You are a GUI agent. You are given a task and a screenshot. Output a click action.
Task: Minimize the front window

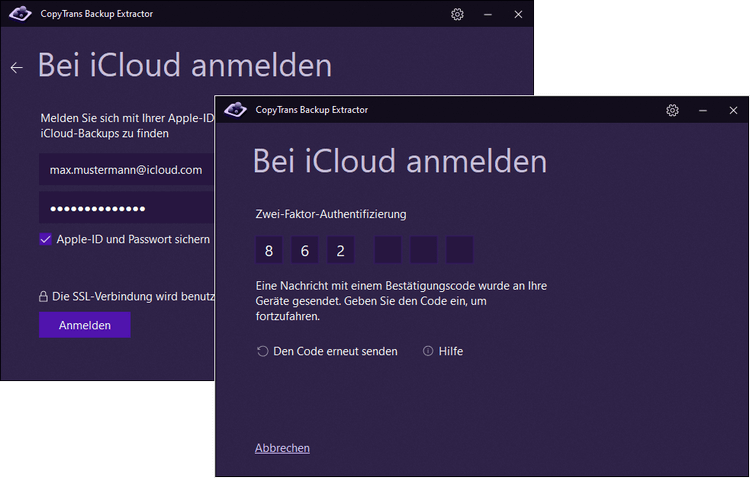[x=703, y=111]
